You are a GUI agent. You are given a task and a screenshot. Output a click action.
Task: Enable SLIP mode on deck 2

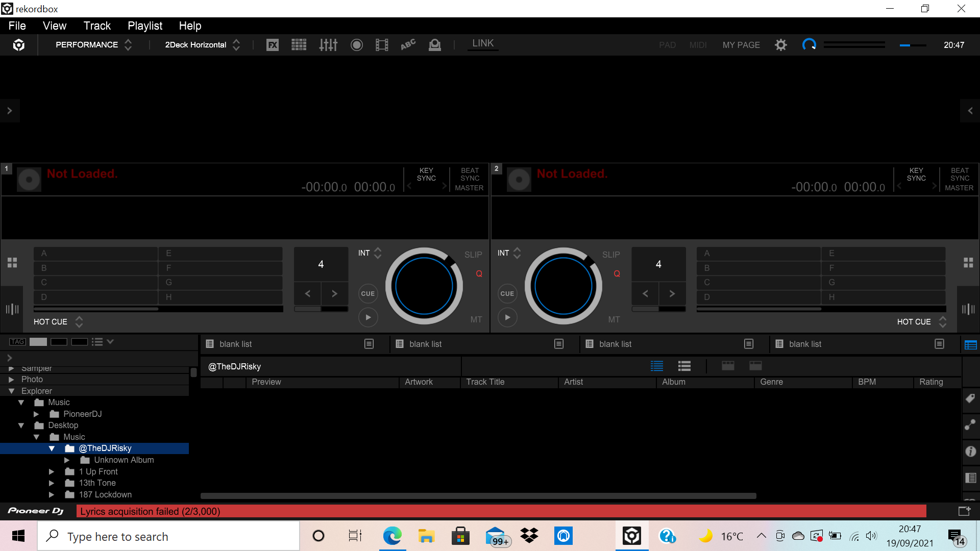pos(611,255)
